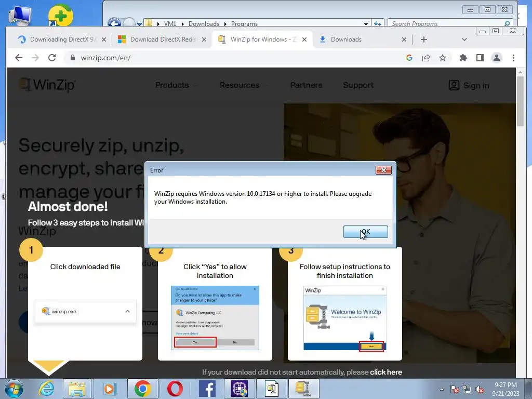Open Chrome profile avatar
This screenshot has height=399, width=532.
496,58
